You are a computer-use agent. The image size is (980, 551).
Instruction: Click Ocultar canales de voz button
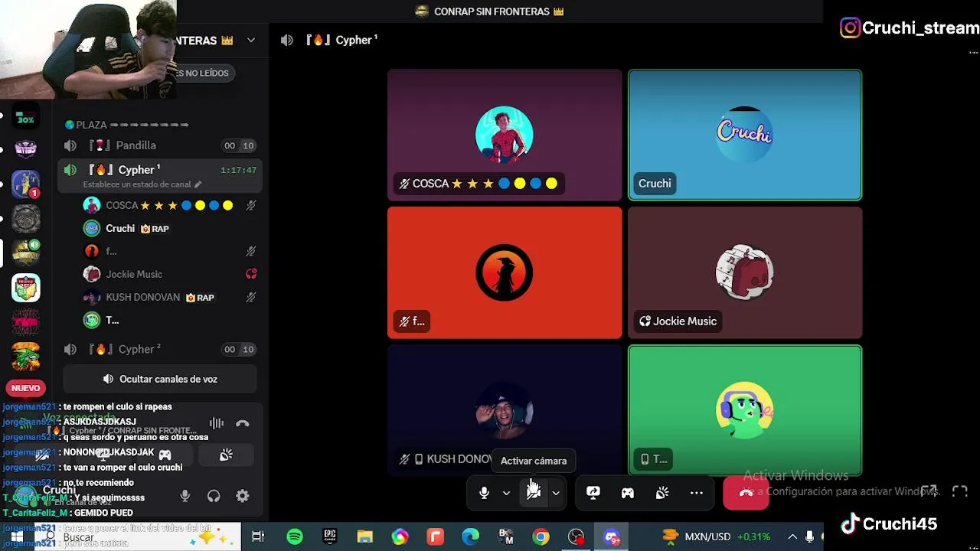click(160, 379)
